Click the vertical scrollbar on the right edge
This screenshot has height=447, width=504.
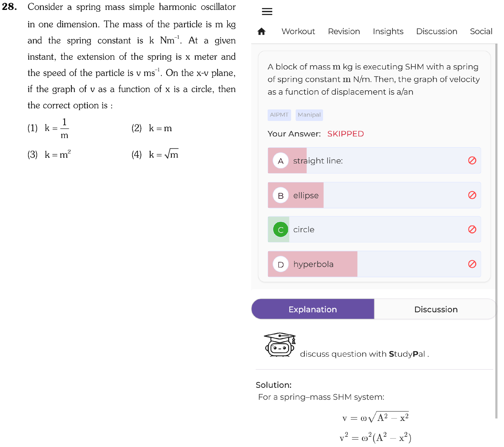[x=496, y=231]
